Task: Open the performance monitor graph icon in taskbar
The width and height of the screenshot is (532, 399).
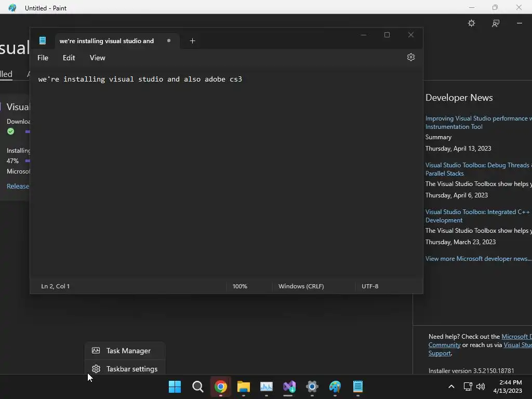Action: tap(267, 387)
